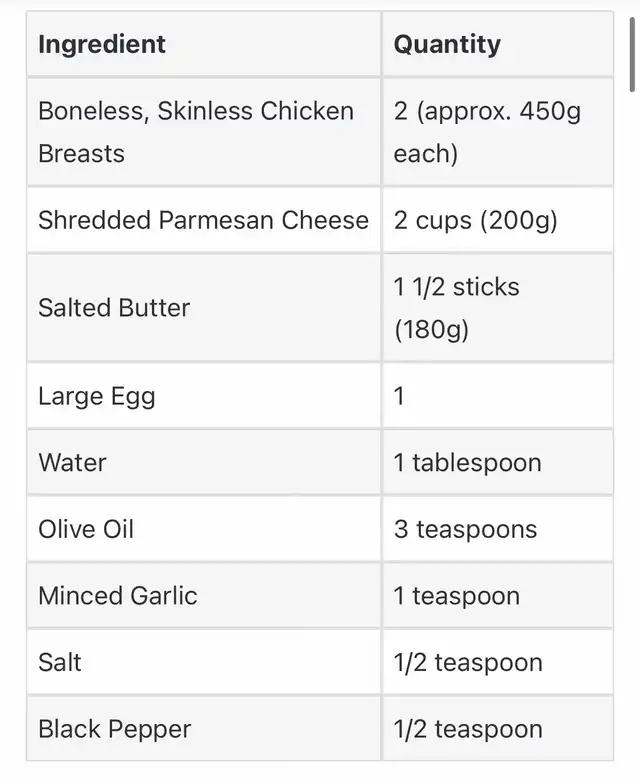Image resolution: width=640 pixels, height=778 pixels.
Task: Select the Minced Garlic ingredient cell
Action: click(118, 596)
